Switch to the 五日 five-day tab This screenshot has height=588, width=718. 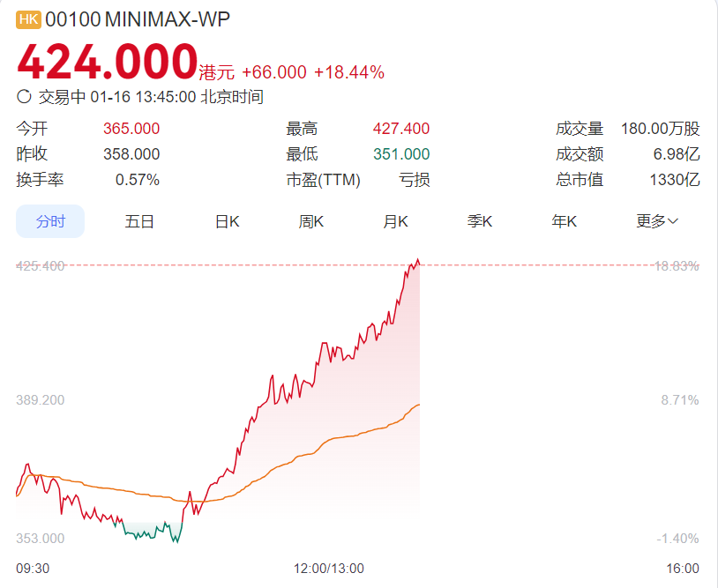tap(139, 221)
